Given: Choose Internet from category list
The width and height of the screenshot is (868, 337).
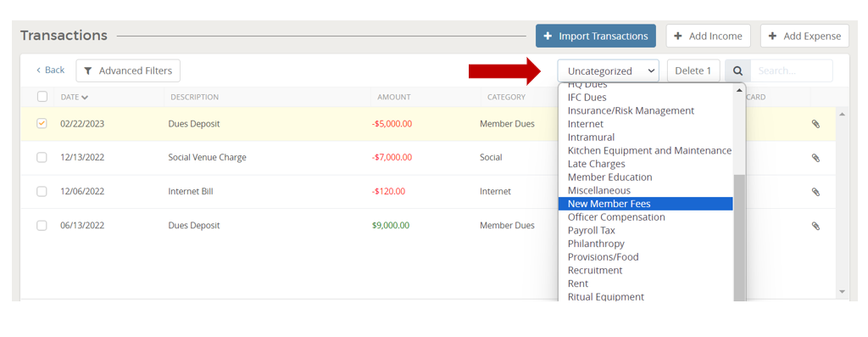Looking at the screenshot, I should pos(645,124).
